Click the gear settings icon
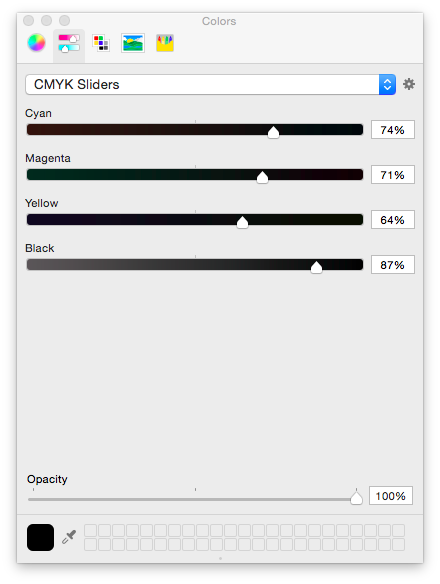Image resolution: width=440 pixels, height=584 pixels. coord(409,85)
